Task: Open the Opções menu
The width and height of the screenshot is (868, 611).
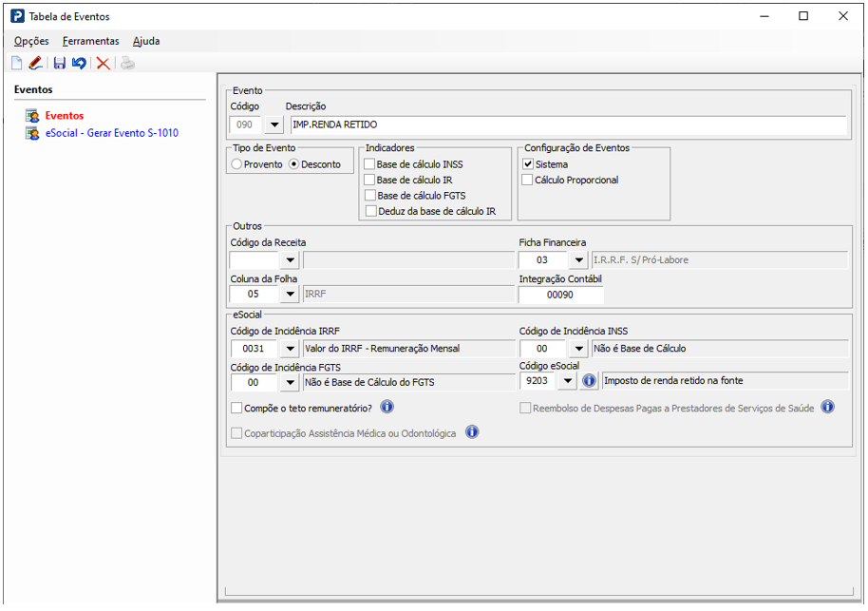Action: pyautogui.click(x=31, y=41)
